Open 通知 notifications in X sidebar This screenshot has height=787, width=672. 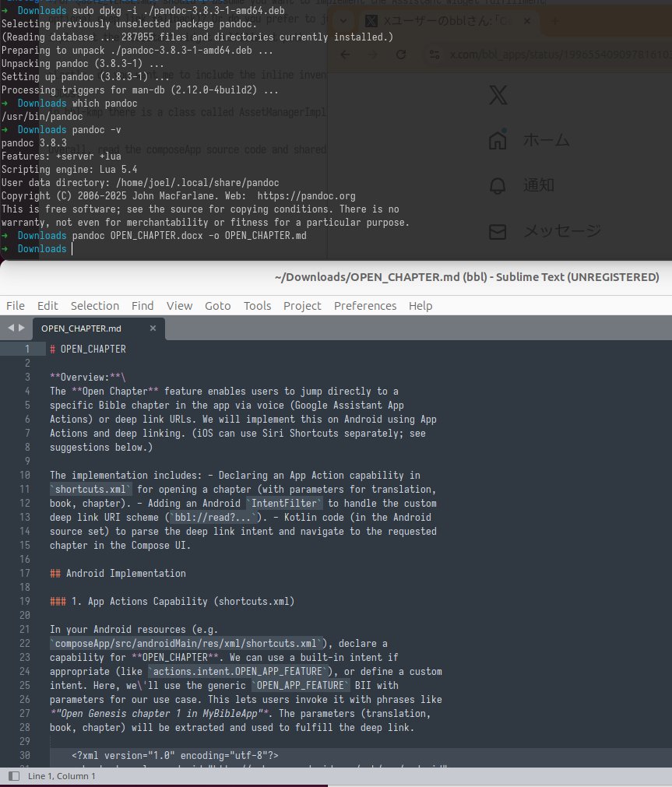pyautogui.click(x=539, y=185)
